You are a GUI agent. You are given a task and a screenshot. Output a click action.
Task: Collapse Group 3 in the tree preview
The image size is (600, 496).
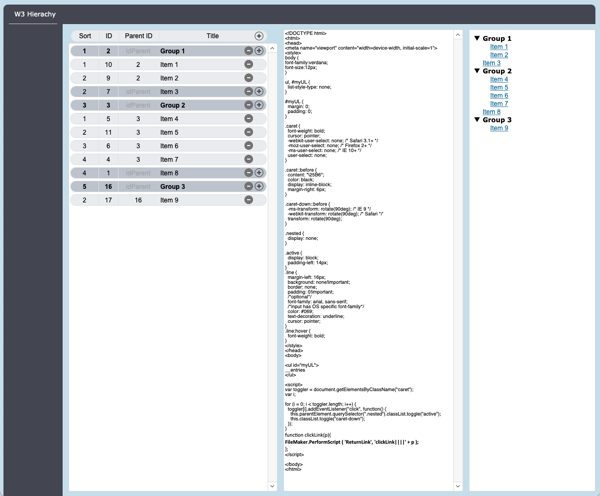[x=477, y=119]
